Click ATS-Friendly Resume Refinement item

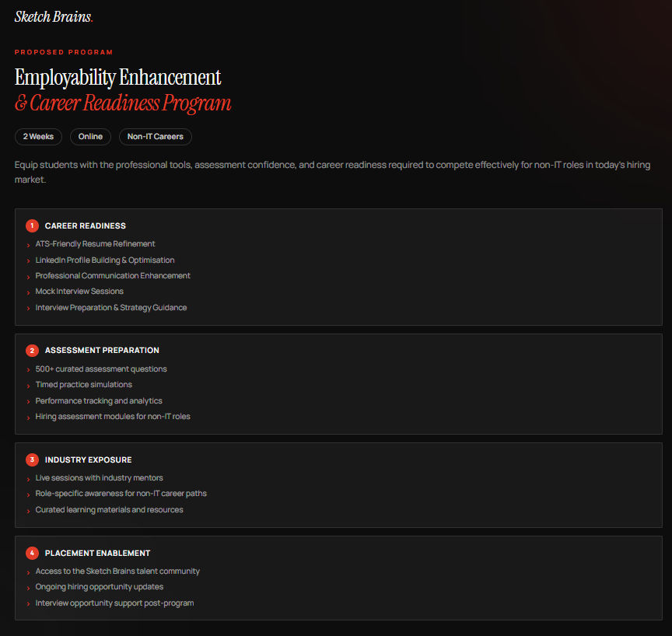tap(95, 243)
